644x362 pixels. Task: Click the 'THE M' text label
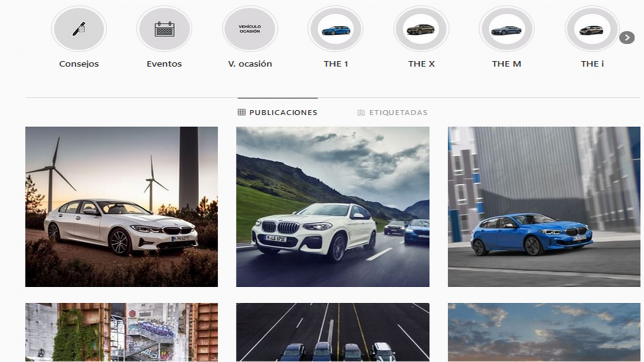tap(506, 64)
